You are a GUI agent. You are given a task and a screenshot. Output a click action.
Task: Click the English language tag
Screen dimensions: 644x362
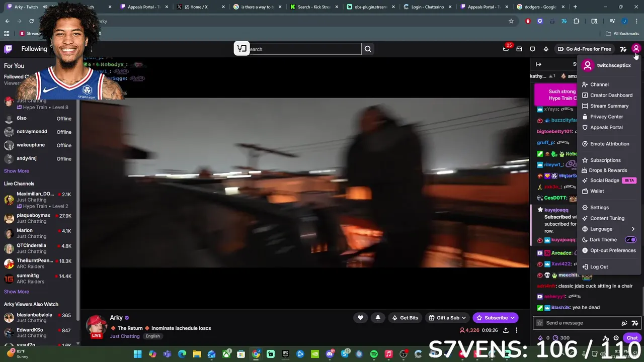click(x=152, y=336)
